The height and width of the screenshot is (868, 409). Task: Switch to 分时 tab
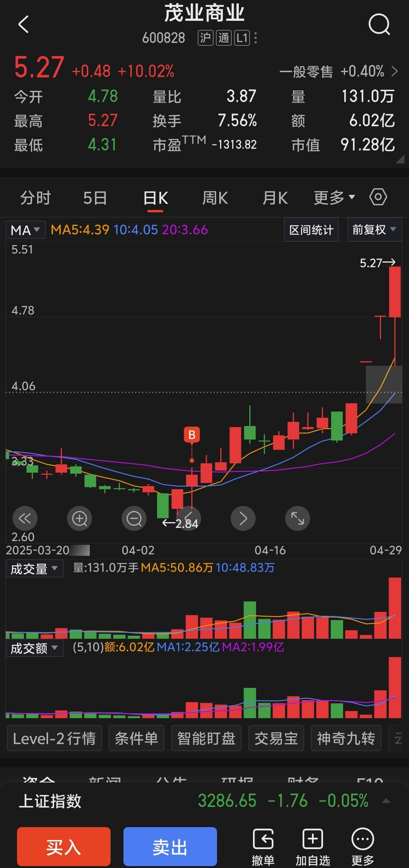pos(36,198)
